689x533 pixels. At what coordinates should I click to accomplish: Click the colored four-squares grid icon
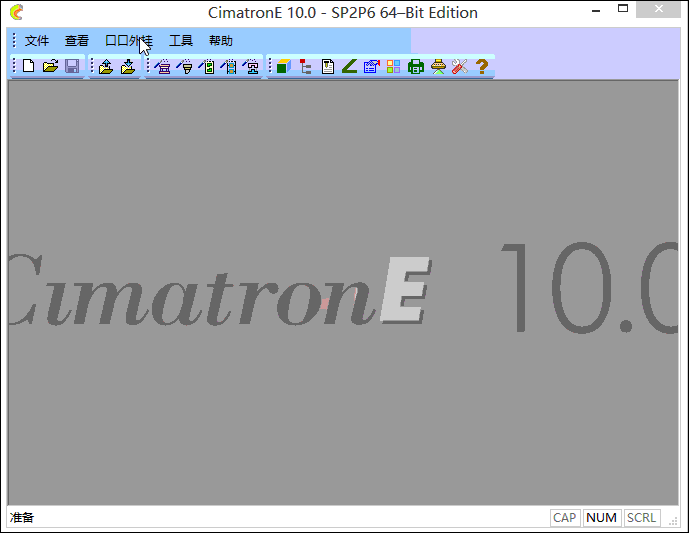tap(393, 66)
